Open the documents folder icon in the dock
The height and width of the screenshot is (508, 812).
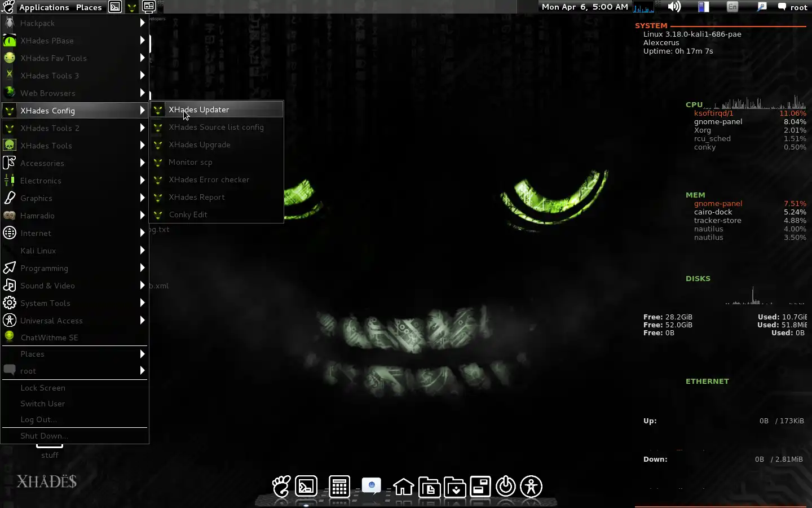click(429, 486)
